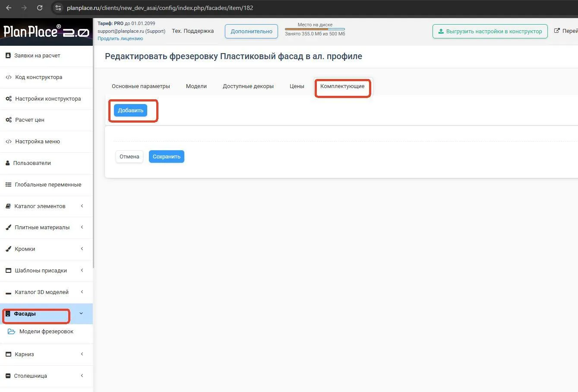The height and width of the screenshot is (392, 578).
Task: Click the PlanPlace 2.0 logo
Action: 46,32
